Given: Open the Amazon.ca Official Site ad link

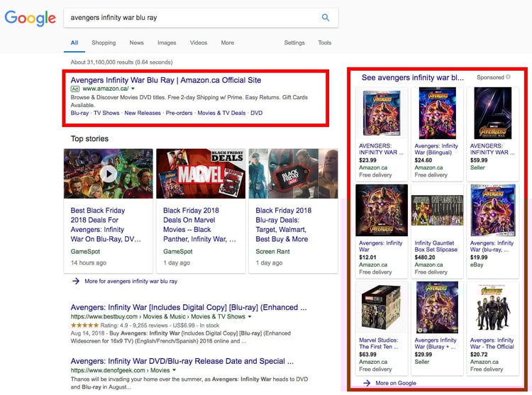Looking at the screenshot, I should (165, 80).
